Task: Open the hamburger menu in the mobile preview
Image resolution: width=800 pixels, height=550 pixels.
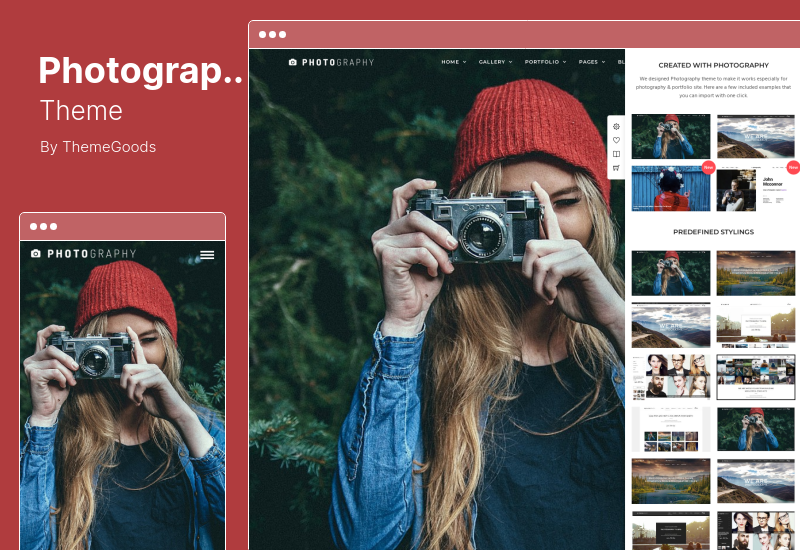Action: coord(207,255)
